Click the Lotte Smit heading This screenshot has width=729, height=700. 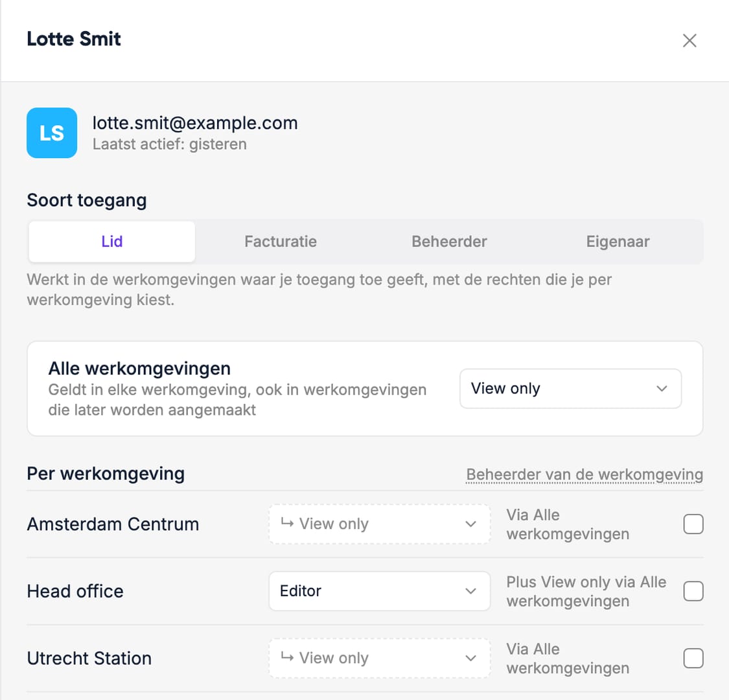74,39
